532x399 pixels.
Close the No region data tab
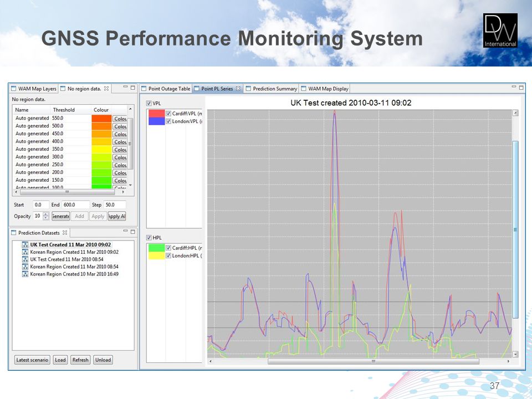tap(106, 88)
